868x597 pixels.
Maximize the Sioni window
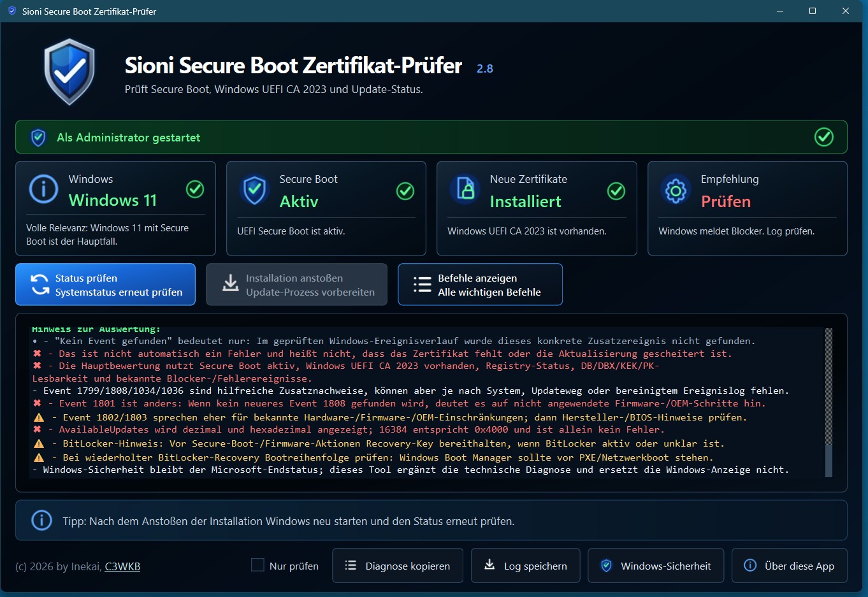point(813,11)
